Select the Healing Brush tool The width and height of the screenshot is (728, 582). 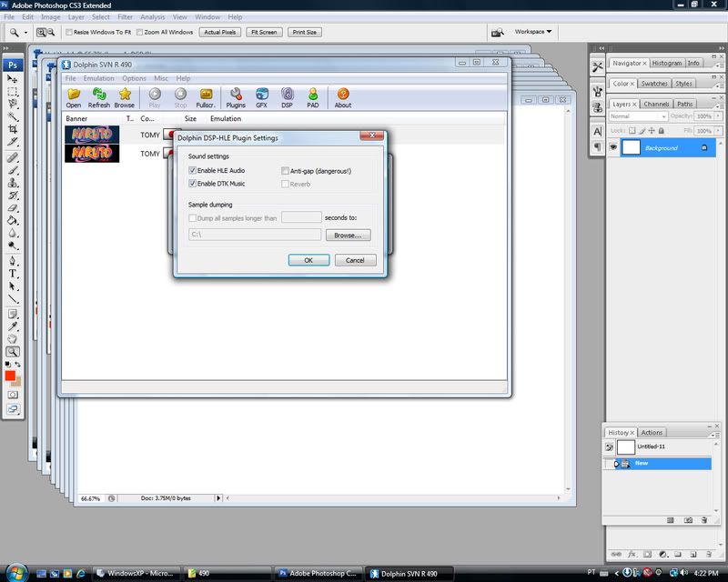(12, 158)
